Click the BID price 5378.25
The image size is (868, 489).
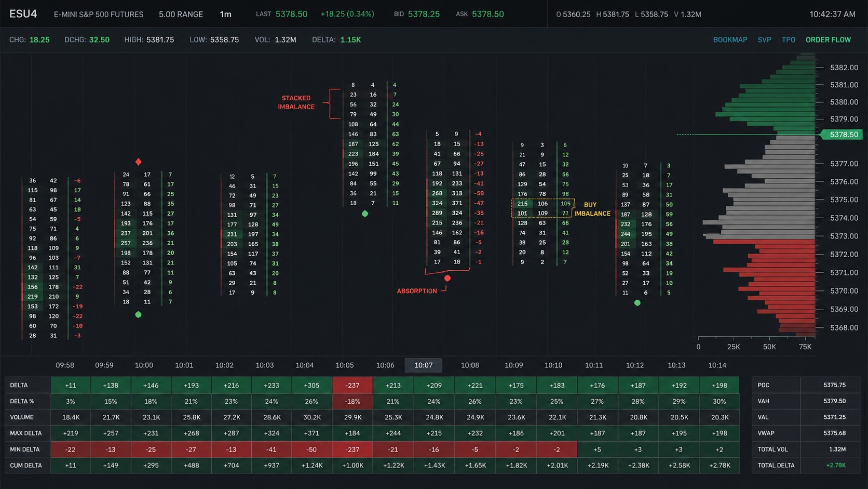[424, 14]
